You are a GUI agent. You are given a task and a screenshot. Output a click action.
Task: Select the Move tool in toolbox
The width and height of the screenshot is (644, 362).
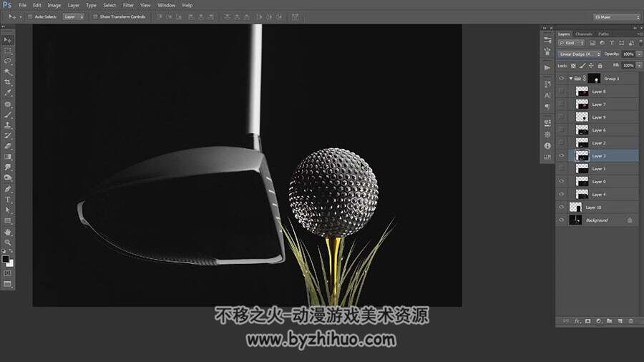[8, 40]
